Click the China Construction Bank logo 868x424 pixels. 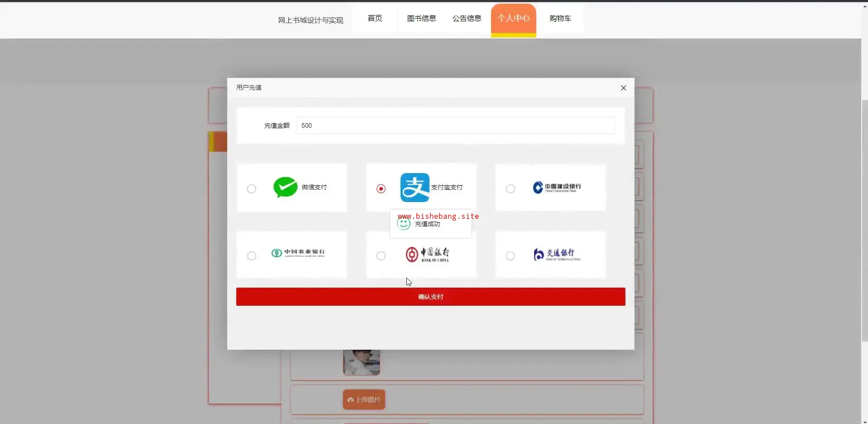click(x=557, y=188)
